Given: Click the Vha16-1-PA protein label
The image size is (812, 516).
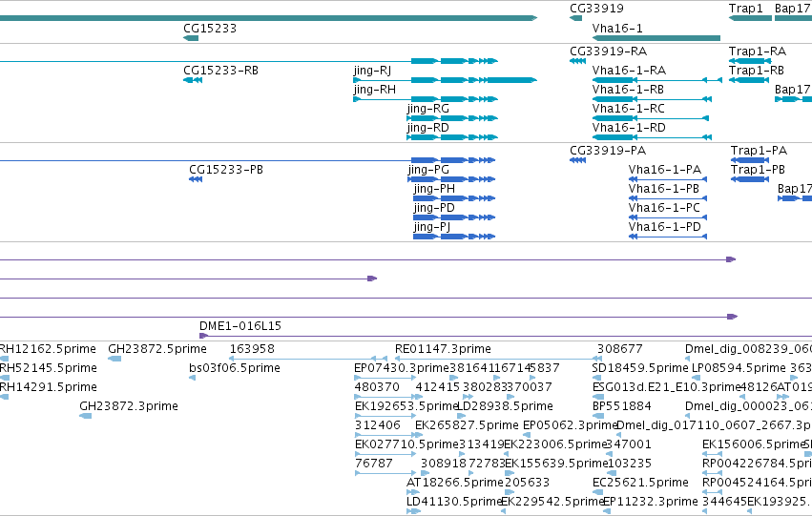Looking at the screenshot, I should click(665, 170).
